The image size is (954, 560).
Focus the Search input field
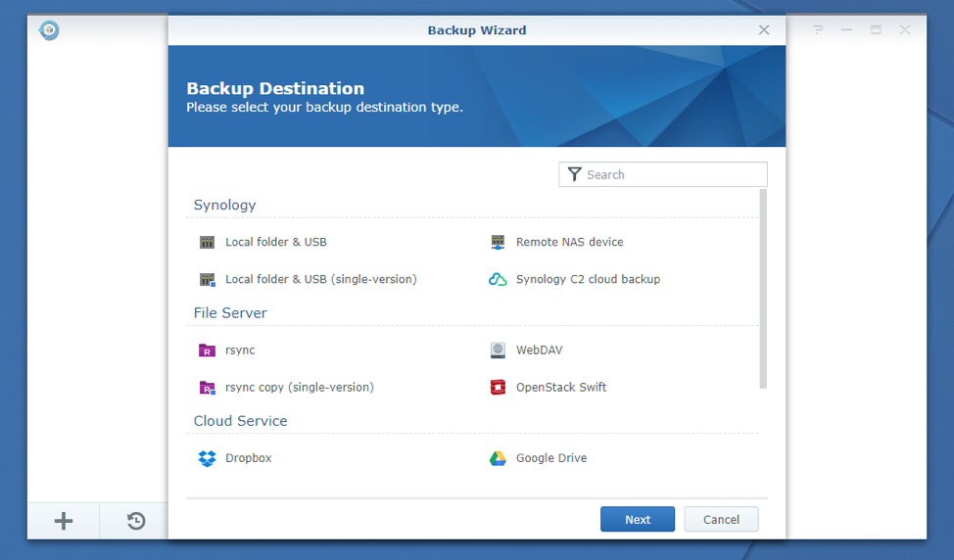pyautogui.click(x=663, y=174)
